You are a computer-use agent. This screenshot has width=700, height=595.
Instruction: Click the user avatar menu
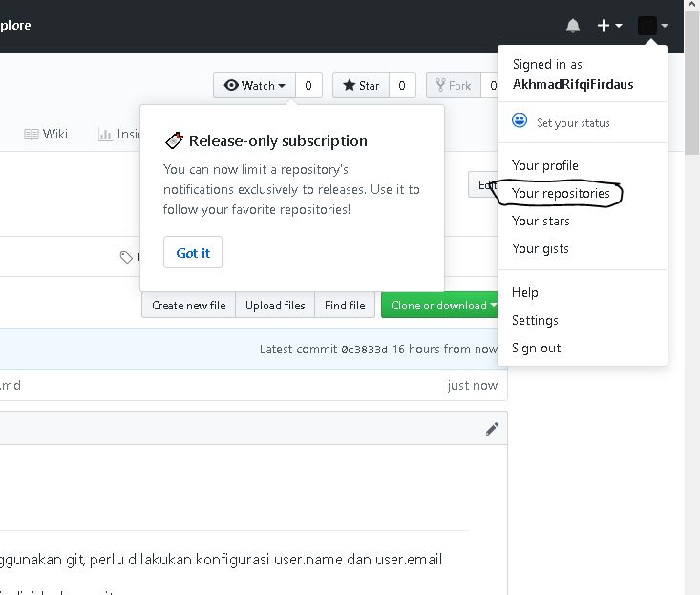[652, 26]
